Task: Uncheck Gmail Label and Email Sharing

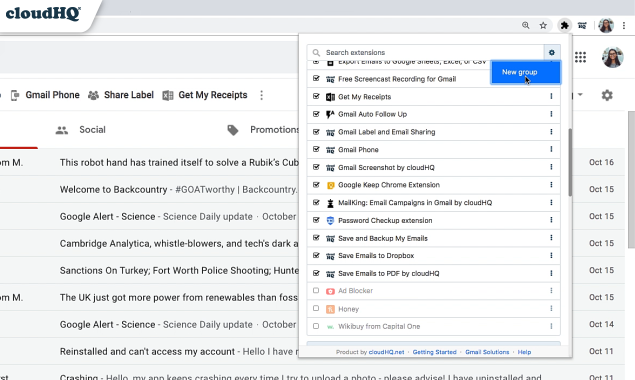Action: pos(316,132)
